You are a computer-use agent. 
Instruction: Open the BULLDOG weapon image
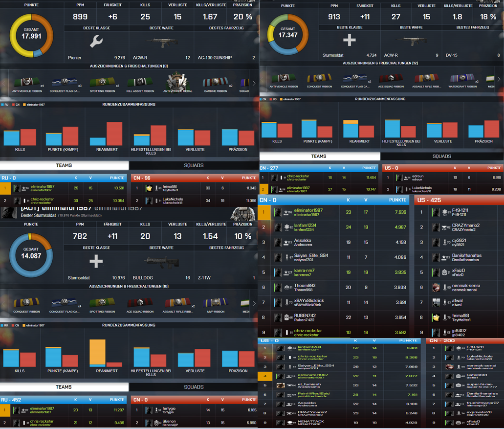click(161, 262)
